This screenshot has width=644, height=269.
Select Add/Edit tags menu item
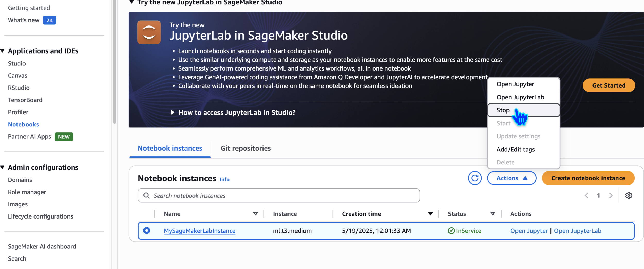click(x=524, y=149)
